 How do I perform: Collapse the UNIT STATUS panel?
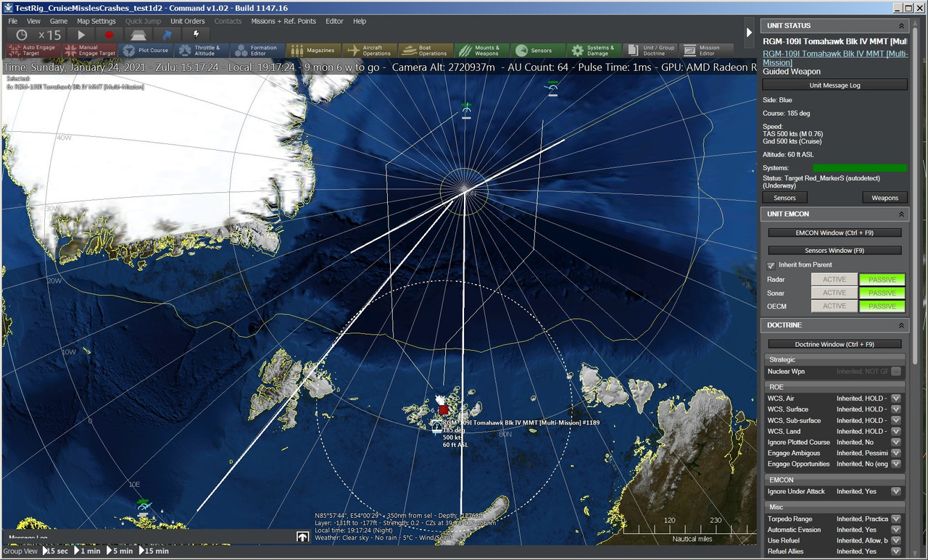901,25
